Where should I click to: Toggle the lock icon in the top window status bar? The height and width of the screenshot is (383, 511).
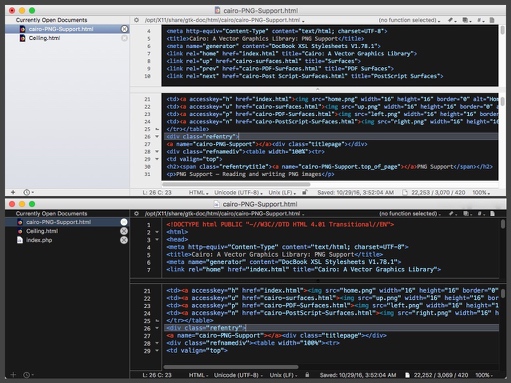(x=304, y=192)
